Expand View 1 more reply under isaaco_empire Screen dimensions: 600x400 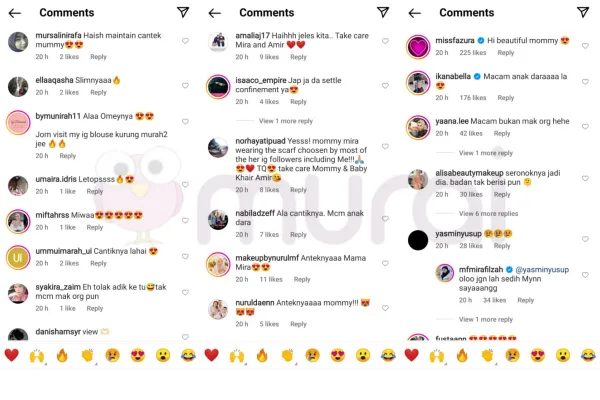click(x=286, y=121)
